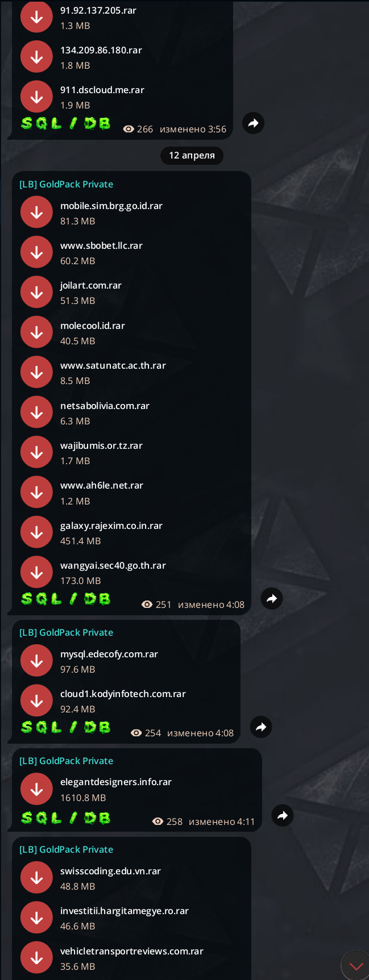
Task: Click the view count eye showing 258
Action: [x=158, y=821]
